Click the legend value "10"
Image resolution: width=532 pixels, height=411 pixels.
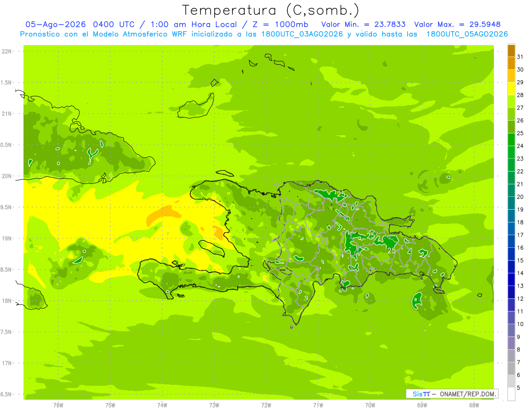click(520, 324)
